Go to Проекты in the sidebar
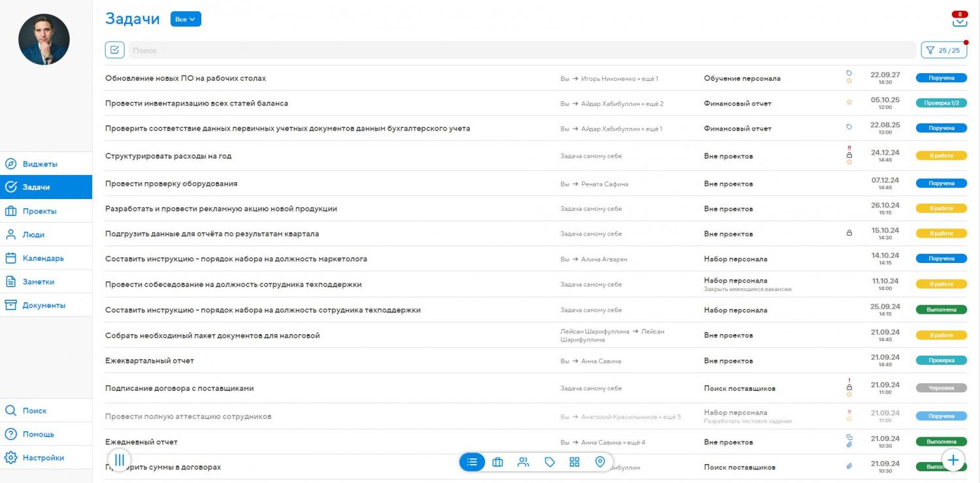 coord(39,211)
